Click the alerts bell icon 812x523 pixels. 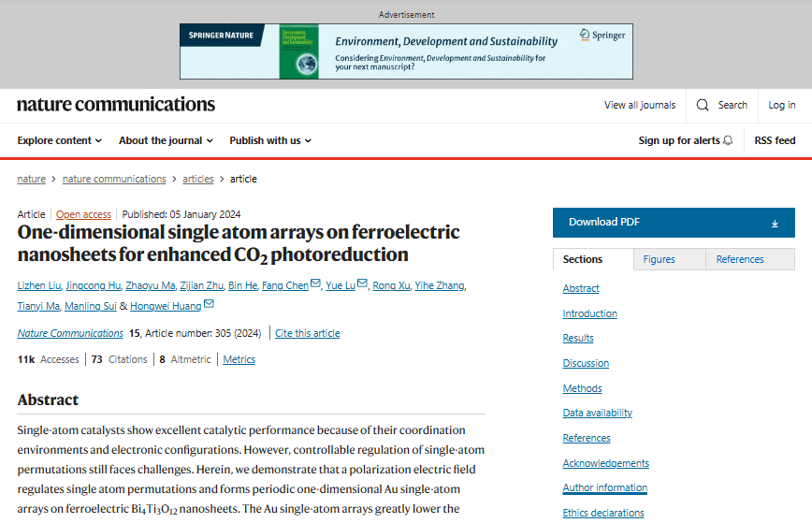(x=728, y=140)
